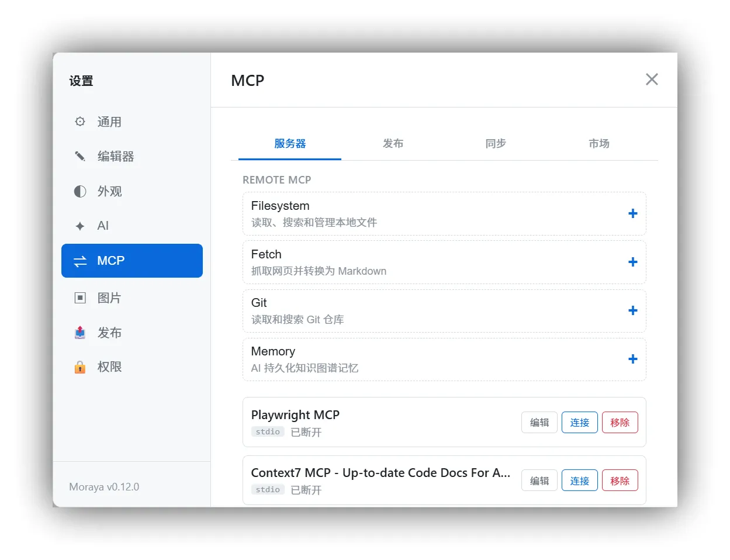This screenshot has width=730, height=560.
Task: Select the MCP arrows icon in sidebar
Action: click(79, 261)
